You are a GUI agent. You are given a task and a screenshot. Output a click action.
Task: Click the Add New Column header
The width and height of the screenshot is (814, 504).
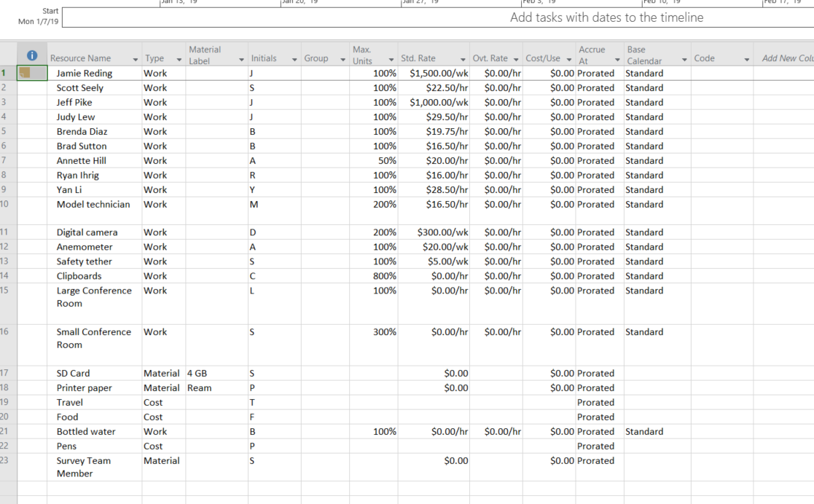(786, 58)
